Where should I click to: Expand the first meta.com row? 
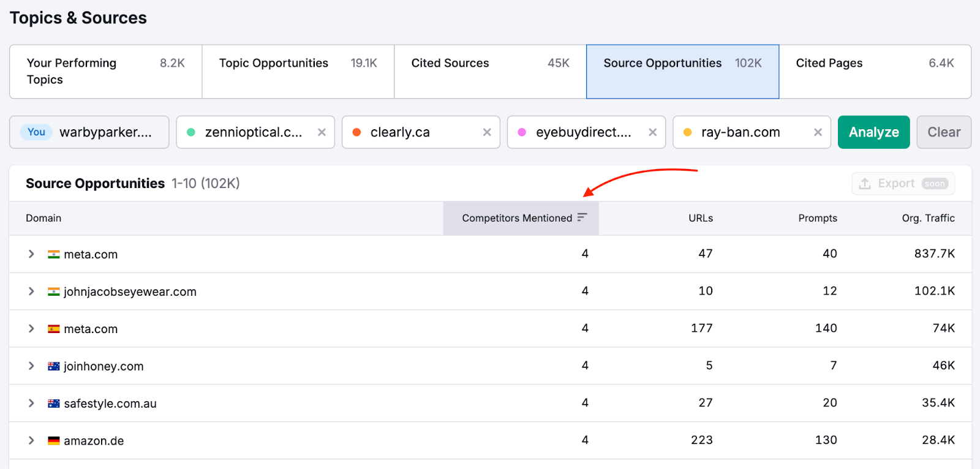click(31, 254)
